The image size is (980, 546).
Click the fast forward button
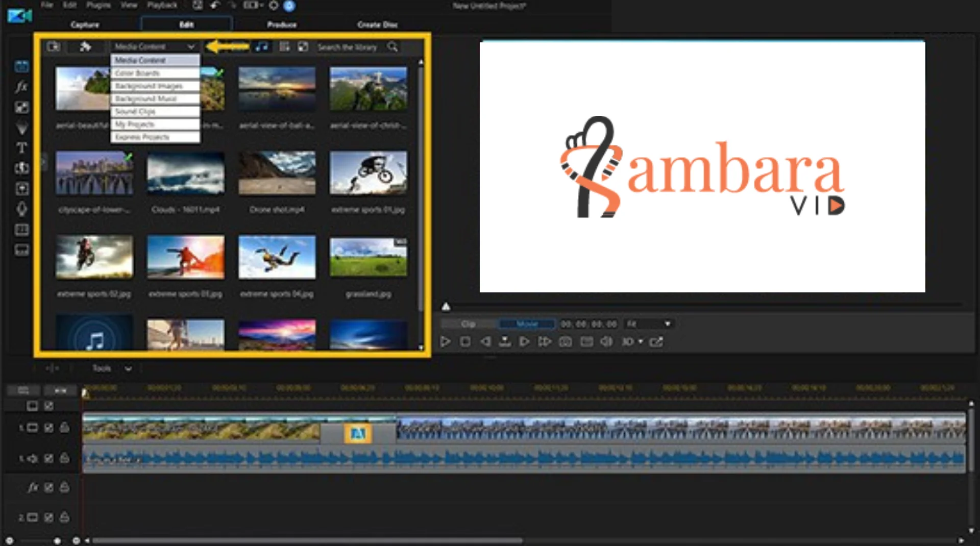[545, 342]
